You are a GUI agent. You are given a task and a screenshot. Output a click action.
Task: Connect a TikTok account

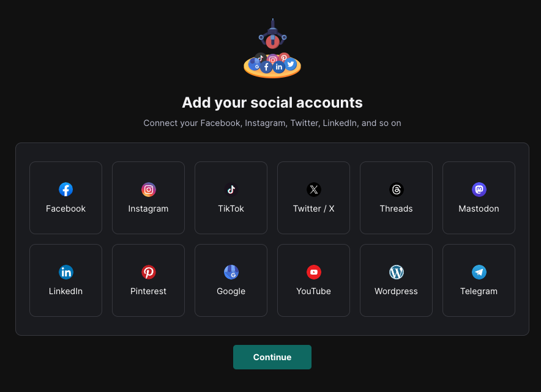point(231,198)
